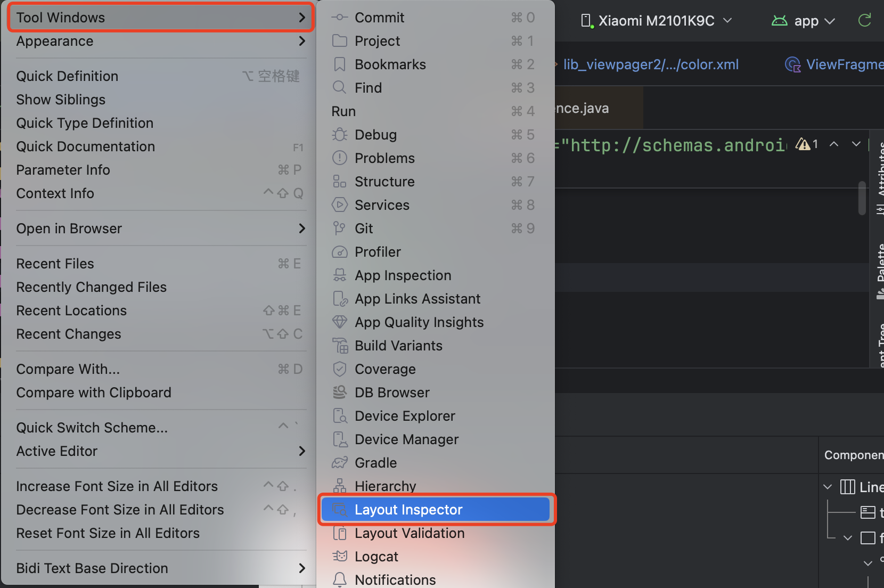Click the Gradle elephant icon

(339, 463)
